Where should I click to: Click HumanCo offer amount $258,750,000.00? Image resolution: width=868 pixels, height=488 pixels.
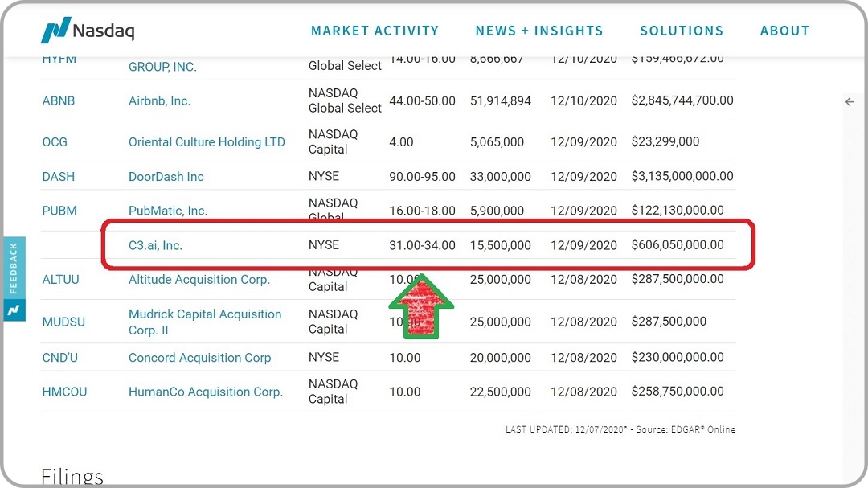tap(678, 391)
